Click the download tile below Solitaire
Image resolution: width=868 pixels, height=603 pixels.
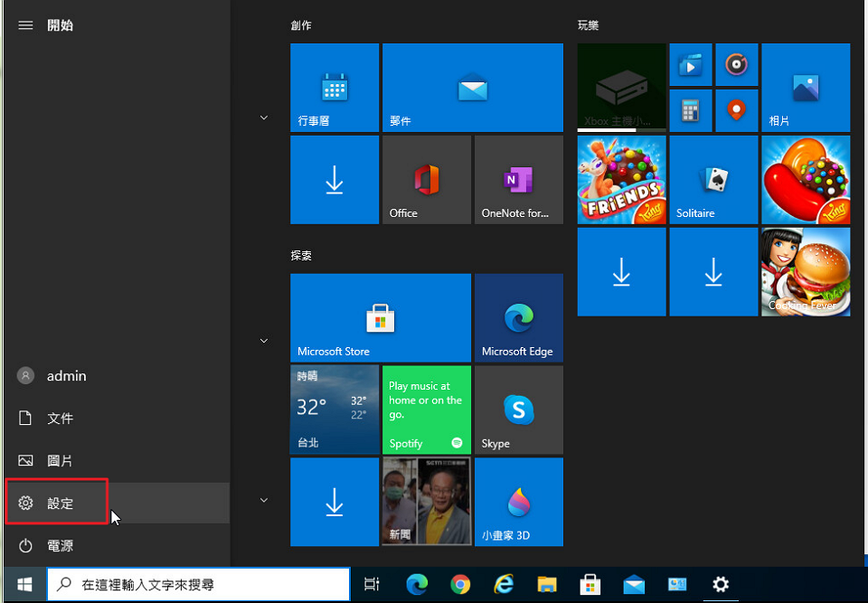(x=713, y=272)
